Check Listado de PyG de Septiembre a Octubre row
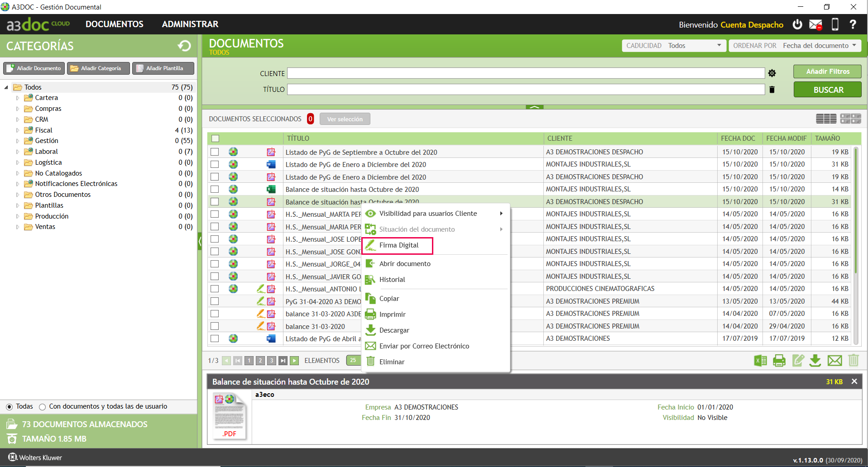The width and height of the screenshot is (868, 467). pos(215,152)
